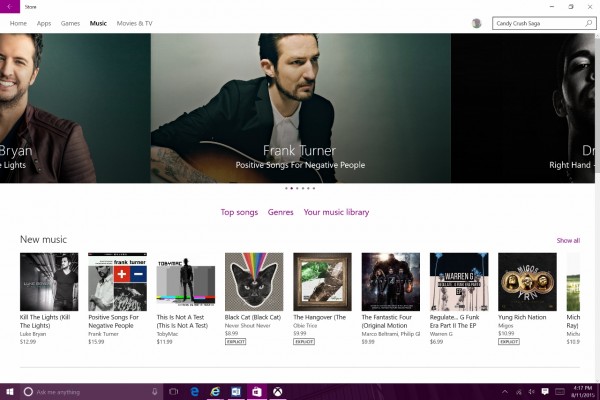
Task: Launch Internet Explorer from taskbar
Action: point(215,392)
